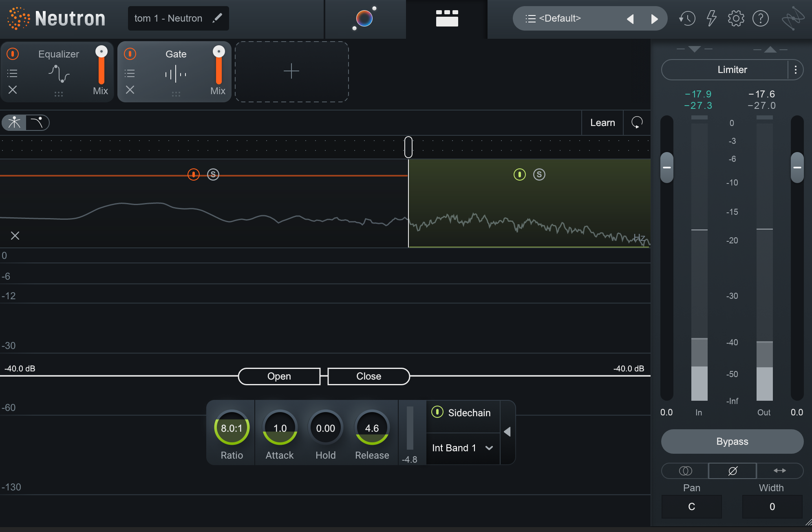Click the undo history clock icon
The height and width of the screenshot is (532, 812).
[x=687, y=17]
